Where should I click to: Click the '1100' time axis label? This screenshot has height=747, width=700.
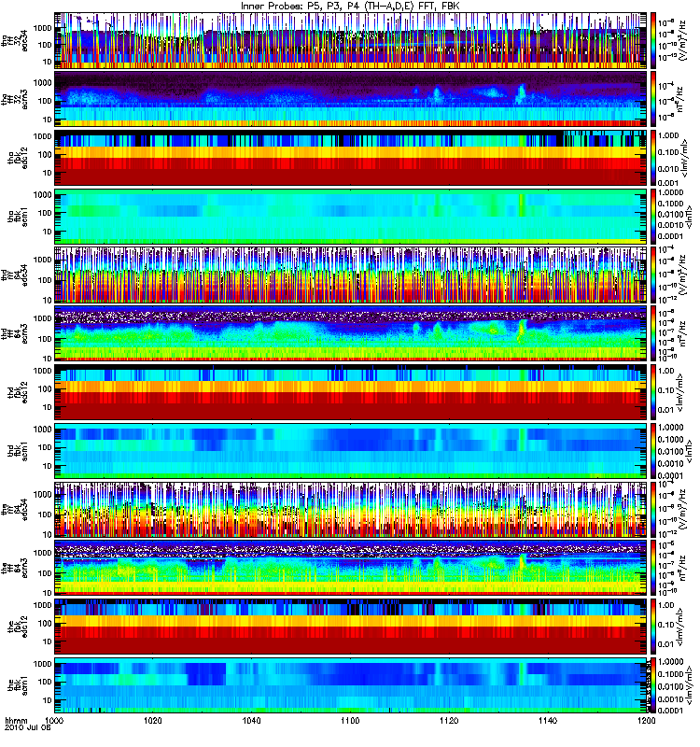pyautogui.click(x=350, y=721)
